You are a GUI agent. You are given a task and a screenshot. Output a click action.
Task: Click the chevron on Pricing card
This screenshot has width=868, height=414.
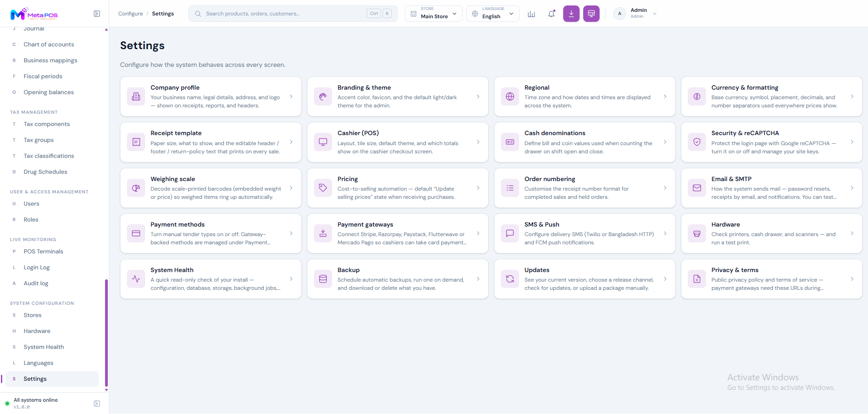[478, 188]
